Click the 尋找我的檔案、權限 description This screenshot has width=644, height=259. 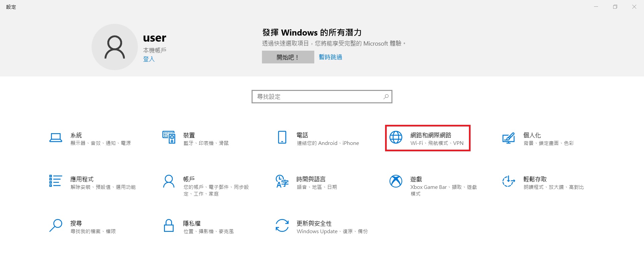tap(93, 231)
